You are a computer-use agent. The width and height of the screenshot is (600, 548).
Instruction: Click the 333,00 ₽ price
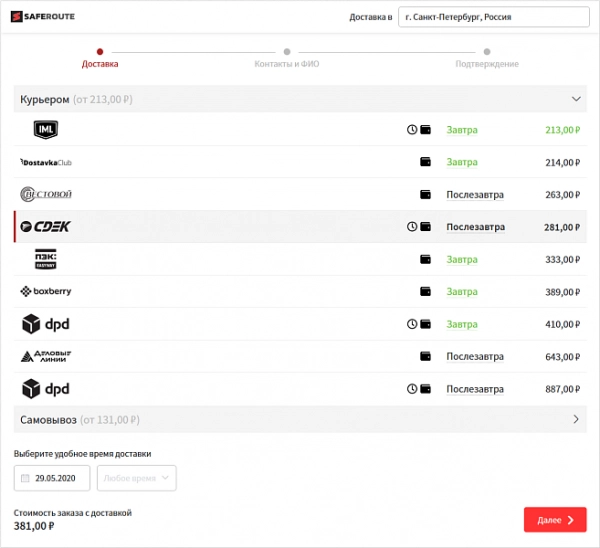[x=562, y=259]
